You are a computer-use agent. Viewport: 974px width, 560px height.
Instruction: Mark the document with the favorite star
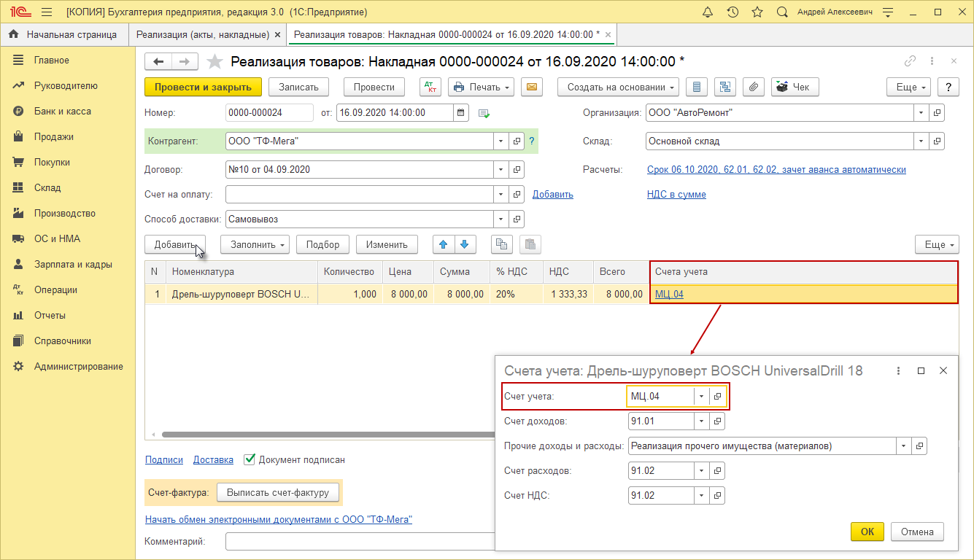click(x=214, y=62)
